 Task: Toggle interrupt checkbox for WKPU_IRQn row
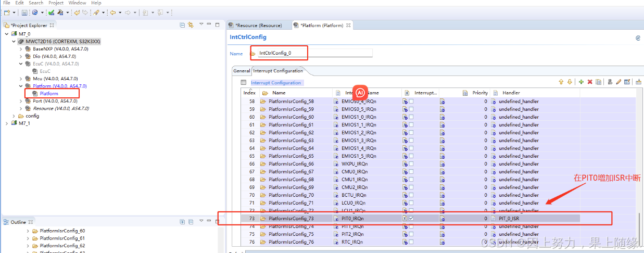pyautogui.click(x=411, y=164)
